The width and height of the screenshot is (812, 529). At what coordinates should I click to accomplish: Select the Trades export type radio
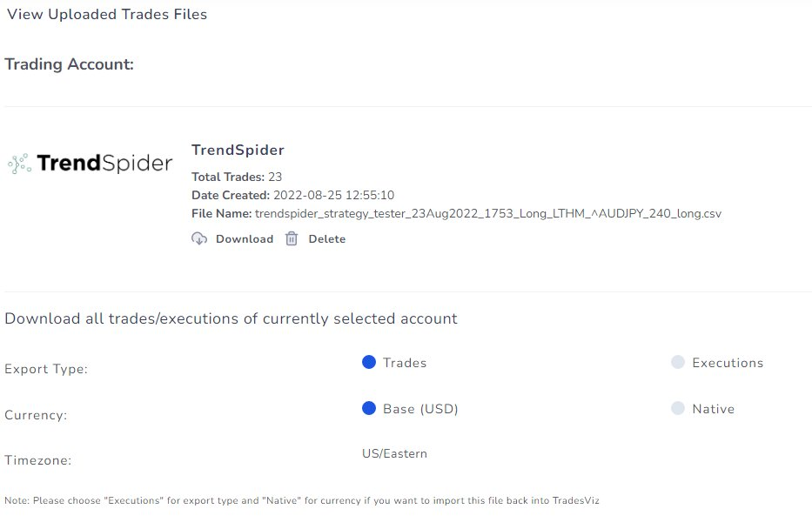point(369,362)
